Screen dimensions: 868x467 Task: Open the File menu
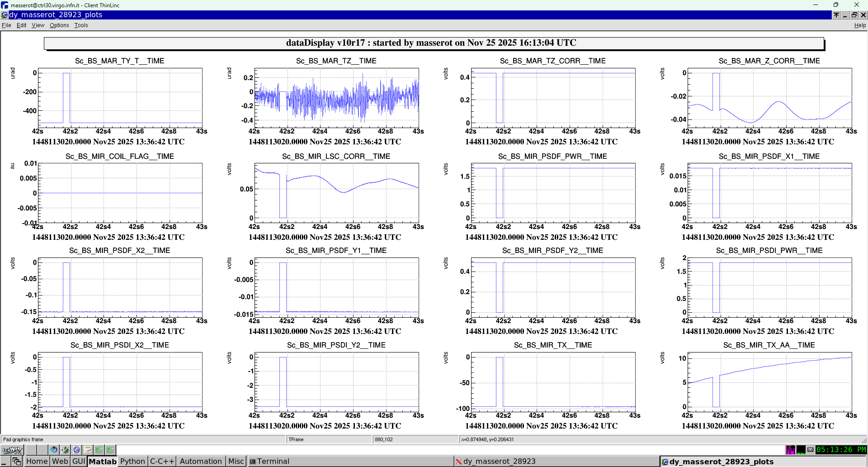(6, 25)
